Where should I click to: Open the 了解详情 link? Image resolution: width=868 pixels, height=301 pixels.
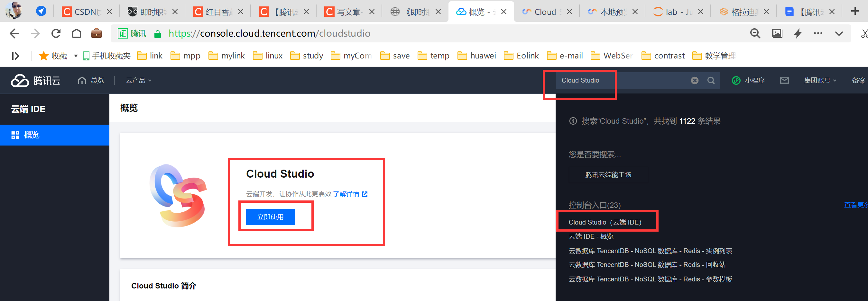coord(350,194)
